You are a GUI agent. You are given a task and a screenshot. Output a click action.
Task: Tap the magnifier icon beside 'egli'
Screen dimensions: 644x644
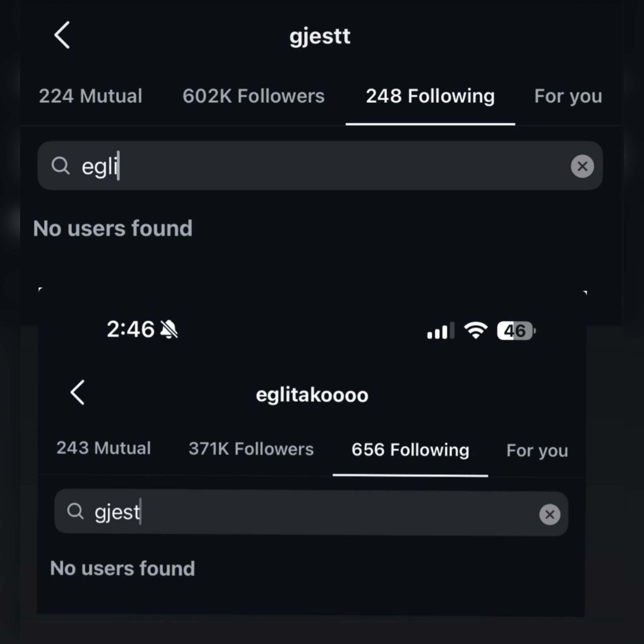tap(60, 166)
